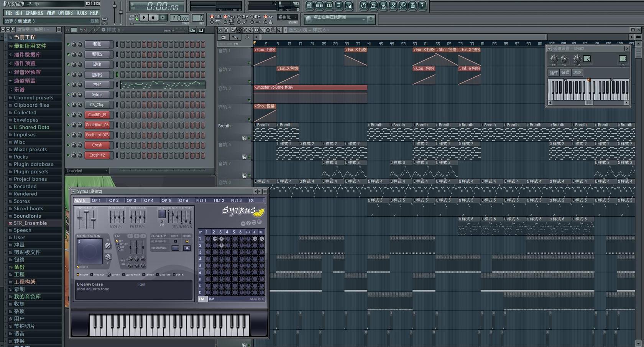Open the OPTIONS menu
This screenshot has height=347, width=644.
click(65, 13)
